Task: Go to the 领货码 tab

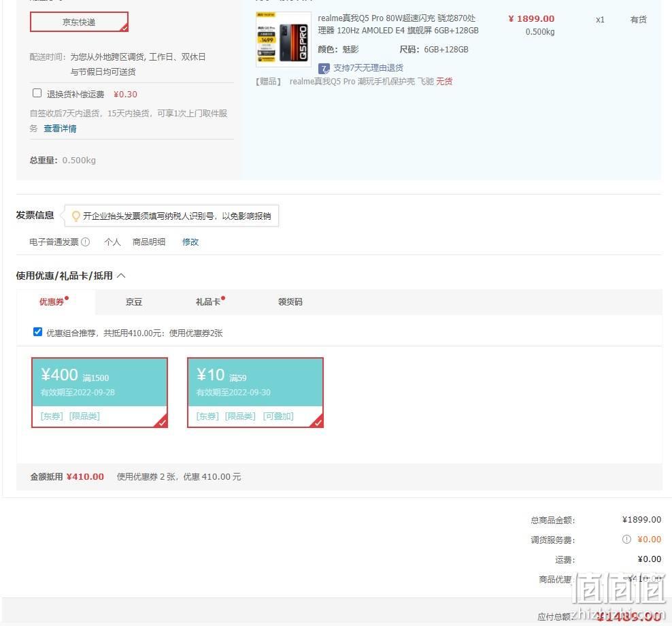Action: pos(290,302)
